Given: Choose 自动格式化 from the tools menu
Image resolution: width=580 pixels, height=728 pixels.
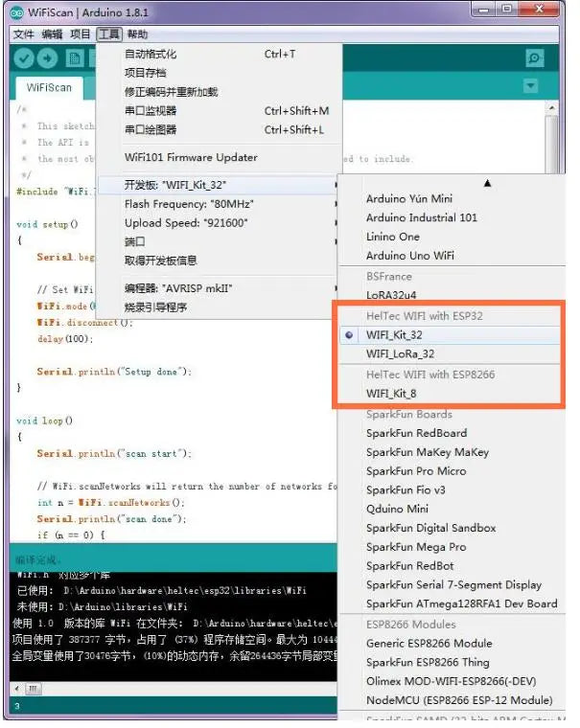Looking at the screenshot, I should coord(220,54).
